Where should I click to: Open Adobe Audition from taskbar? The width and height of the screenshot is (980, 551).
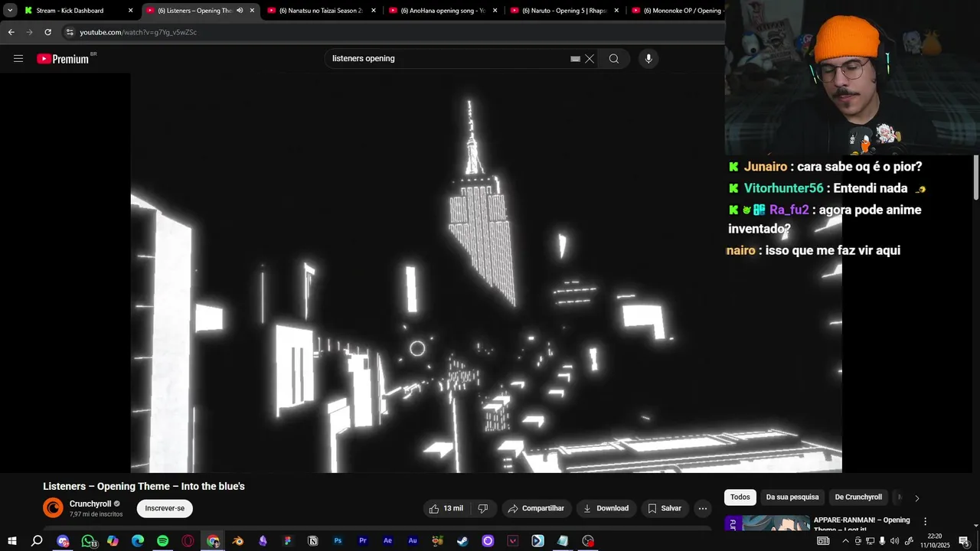(x=413, y=541)
